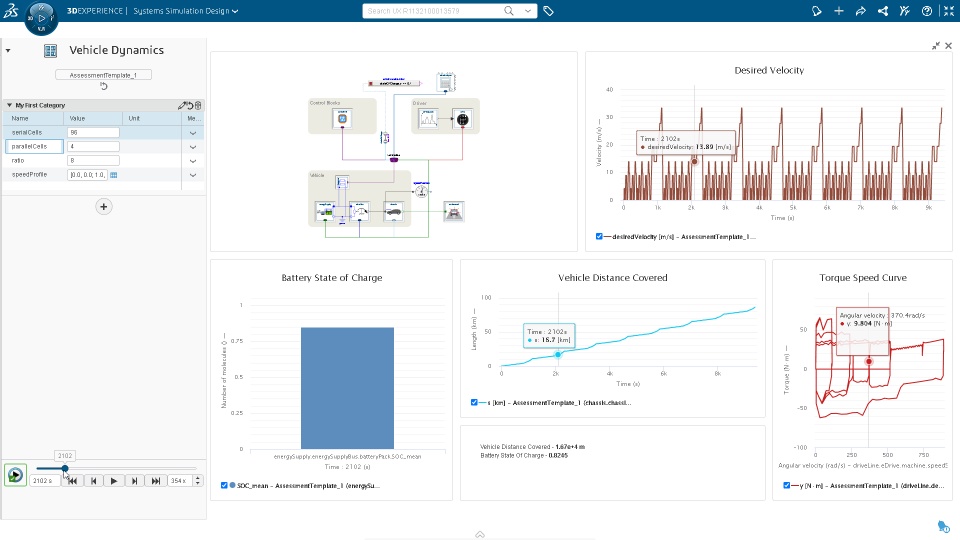The width and height of the screenshot is (960, 540).
Task: Click the playback speed stepper arrows
Action: (x=198, y=481)
